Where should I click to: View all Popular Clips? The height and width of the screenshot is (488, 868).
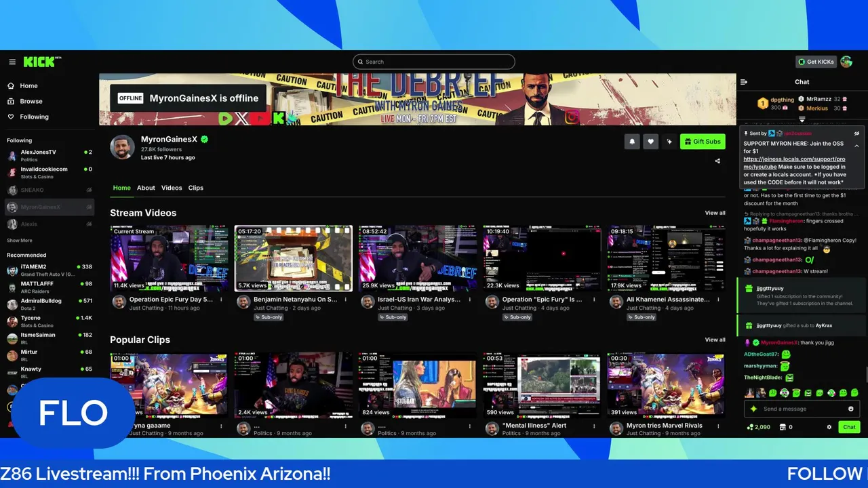pos(715,340)
